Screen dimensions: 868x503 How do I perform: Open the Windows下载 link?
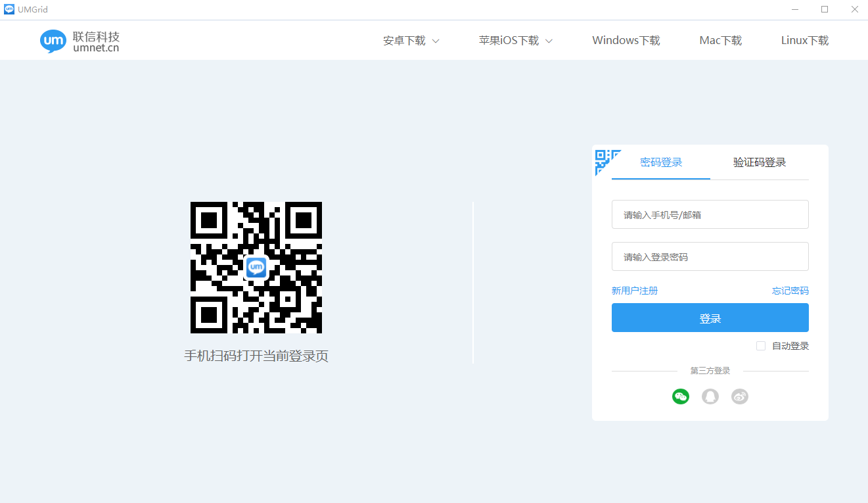(626, 41)
